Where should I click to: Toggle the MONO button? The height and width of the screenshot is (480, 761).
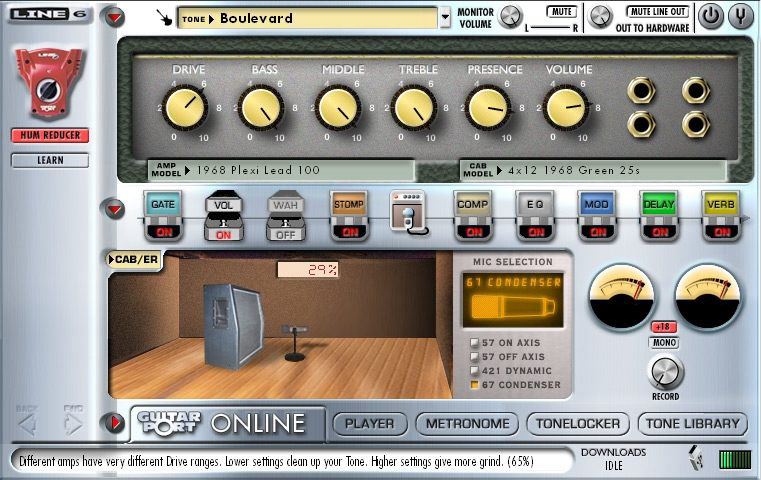click(x=664, y=343)
